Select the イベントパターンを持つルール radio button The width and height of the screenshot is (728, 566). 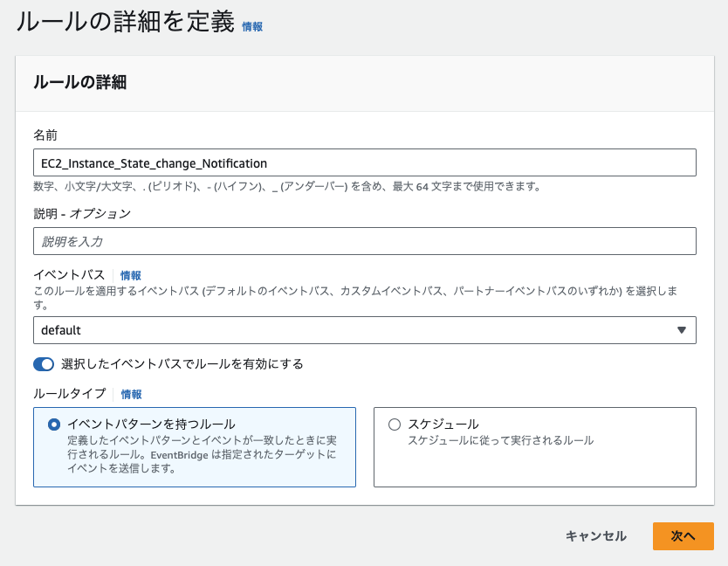point(54,424)
